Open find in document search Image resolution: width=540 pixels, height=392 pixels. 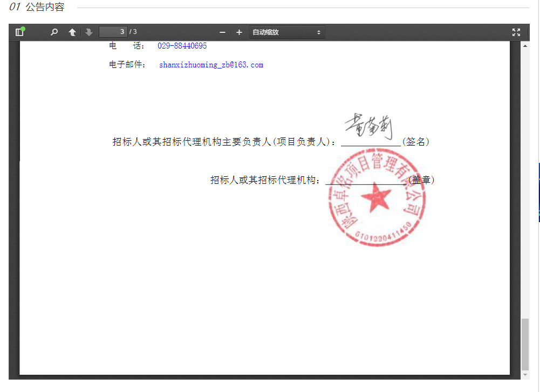pyautogui.click(x=54, y=32)
